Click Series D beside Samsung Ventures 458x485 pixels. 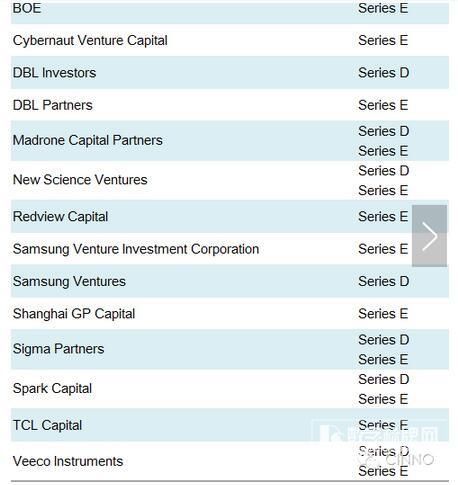pyautogui.click(x=383, y=281)
